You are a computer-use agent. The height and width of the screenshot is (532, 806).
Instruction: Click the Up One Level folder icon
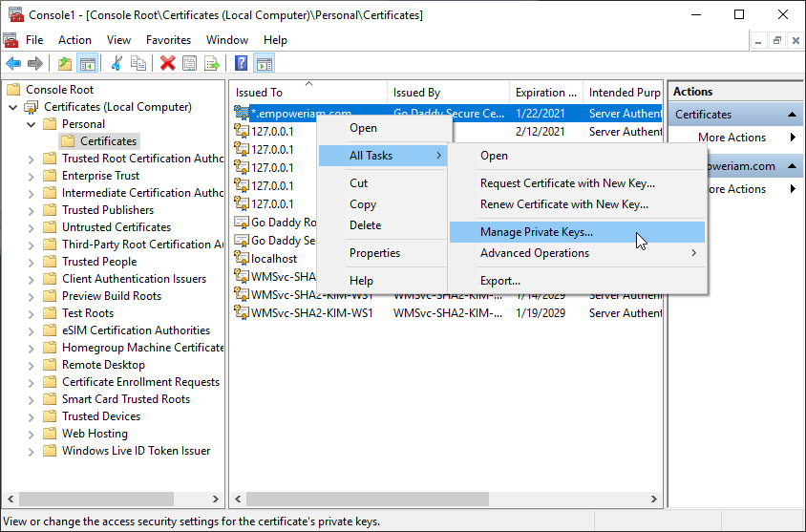65,64
